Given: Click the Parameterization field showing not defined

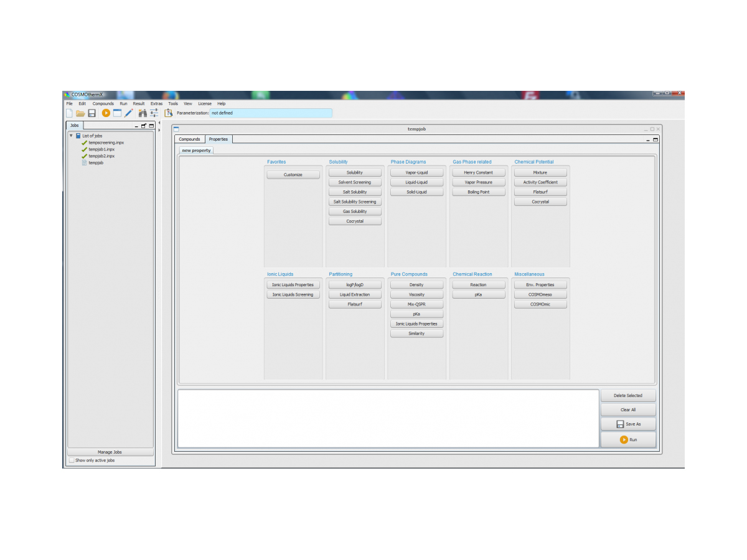Looking at the screenshot, I should click(x=270, y=113).
